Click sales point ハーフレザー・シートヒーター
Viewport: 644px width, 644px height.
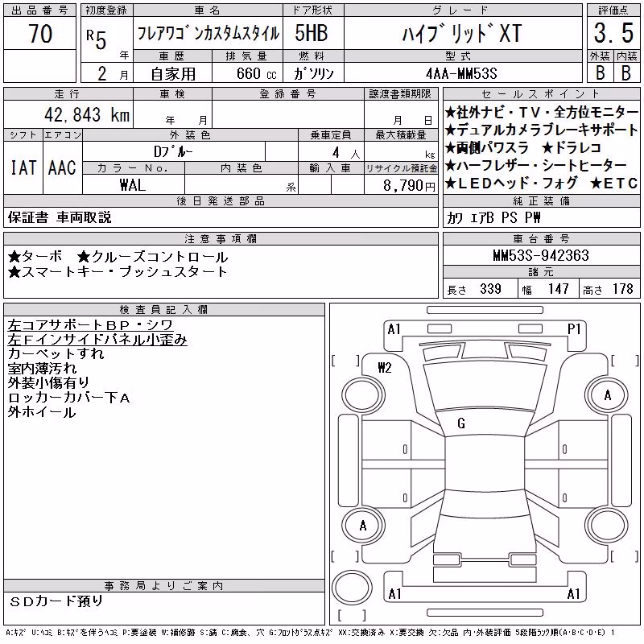(x=536, y=165)
